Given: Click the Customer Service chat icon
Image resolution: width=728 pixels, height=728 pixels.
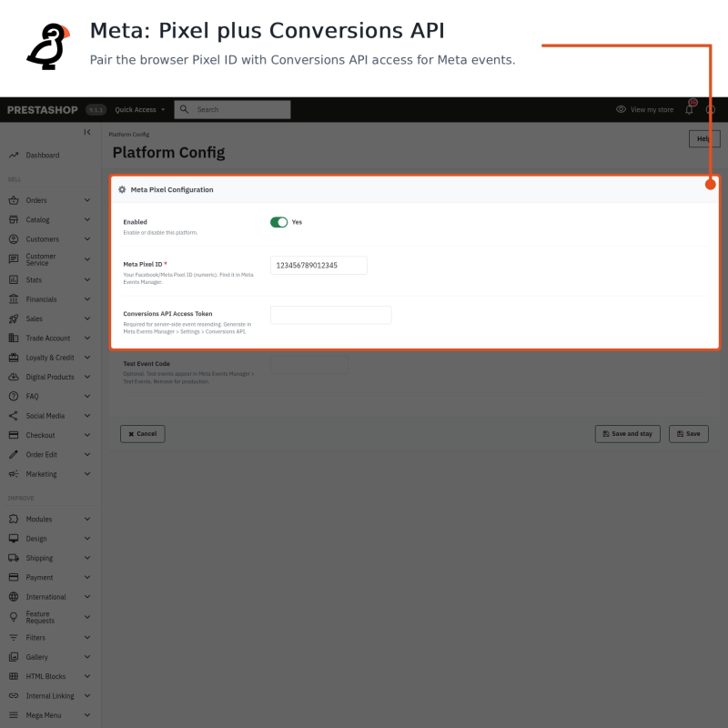Looking at the screenshot, I should pos(14,259).
